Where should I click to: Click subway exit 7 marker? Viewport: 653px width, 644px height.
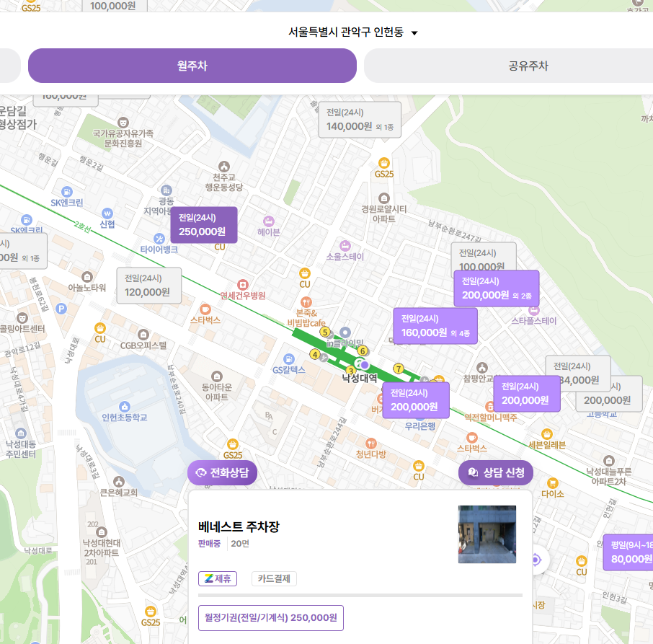coord(399,369)
